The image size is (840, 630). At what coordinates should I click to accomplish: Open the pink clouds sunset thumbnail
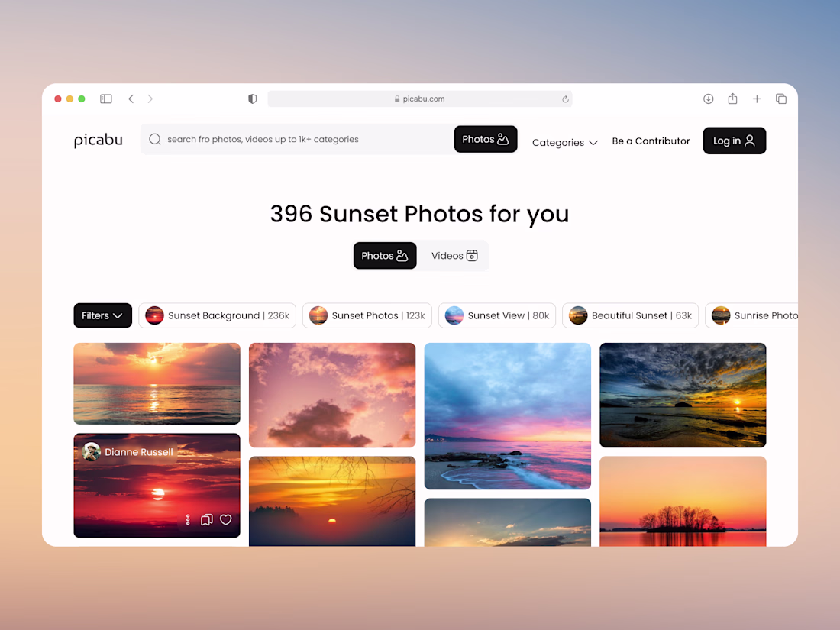tap(332, 396)
